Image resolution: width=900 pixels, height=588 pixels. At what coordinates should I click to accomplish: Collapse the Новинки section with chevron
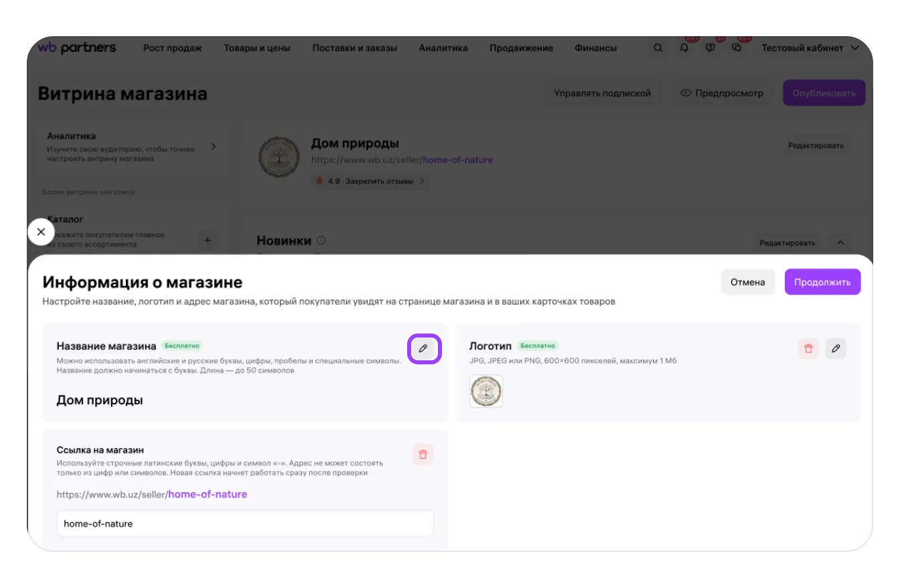coord(841,242)
